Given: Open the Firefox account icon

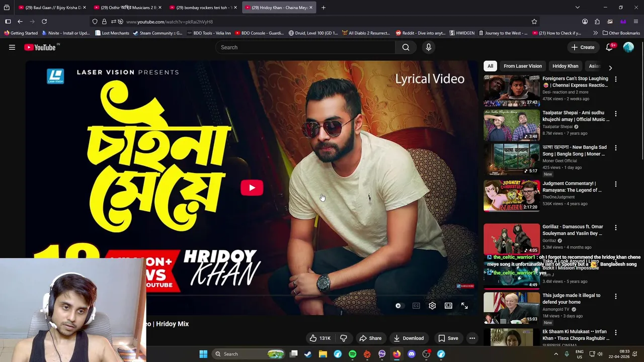Looking at the screenshot, I should pyautogui.click(x=585, y=22).
